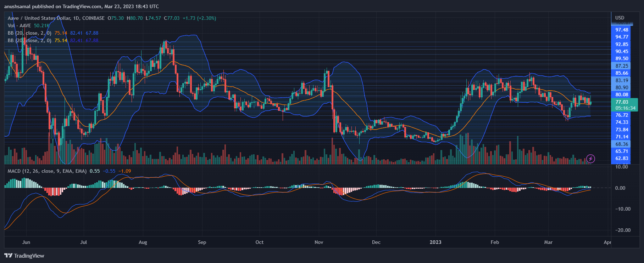Click the 80.08 price level label
Viewport: 644px width, 263px height.
(x=622, y=95)
